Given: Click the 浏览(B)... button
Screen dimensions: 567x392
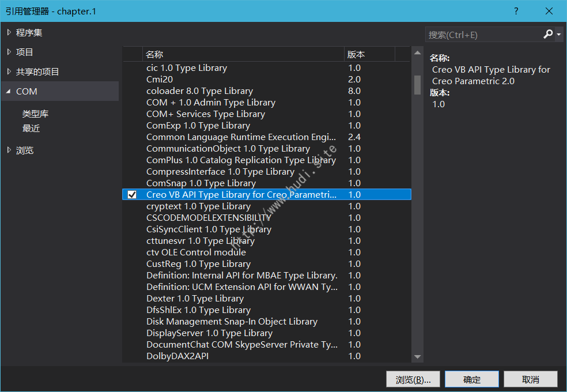Looking at the screenshot, I should (413, 379).
